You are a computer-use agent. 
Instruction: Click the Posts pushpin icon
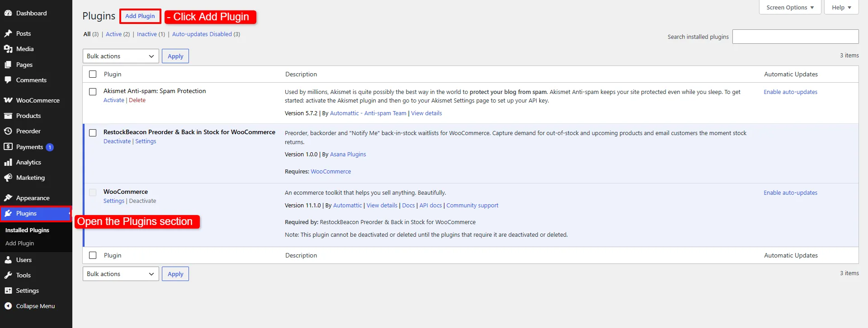(8, 33)
